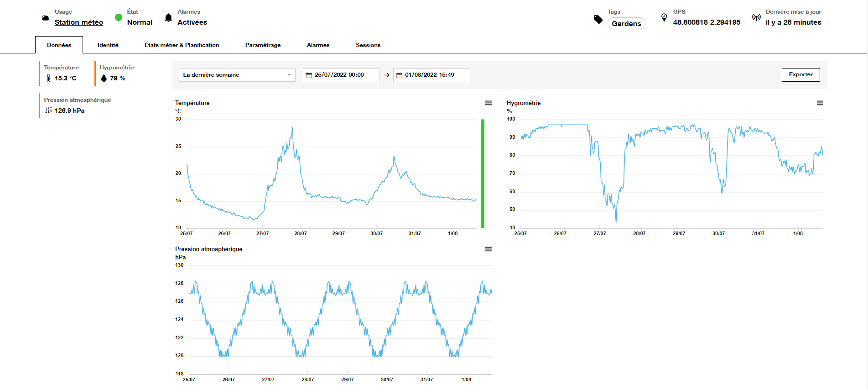Click the GPS location pin icon
This screenshot has height=390, width=868.
664,18
